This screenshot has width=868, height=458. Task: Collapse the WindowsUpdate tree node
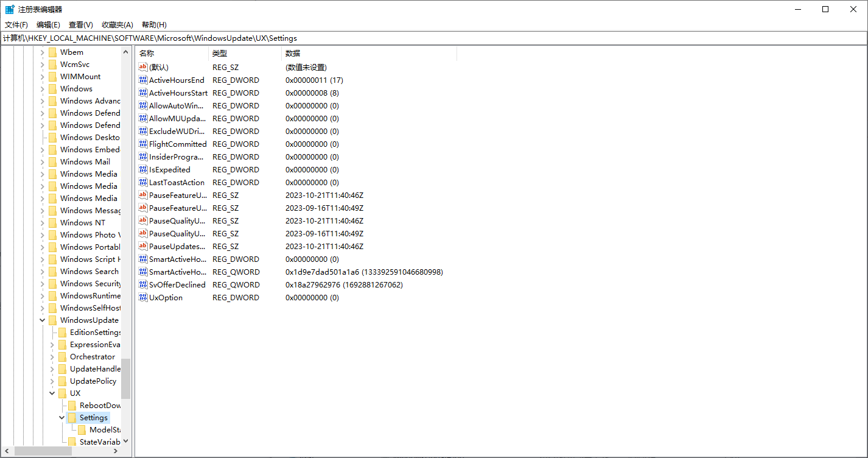click(x=43, y=320)
